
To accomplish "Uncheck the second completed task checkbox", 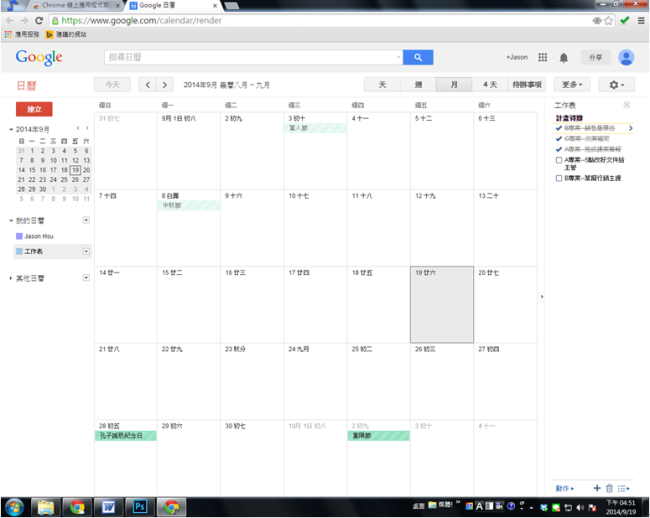I will pyautogui.click(x=559, y=138).
